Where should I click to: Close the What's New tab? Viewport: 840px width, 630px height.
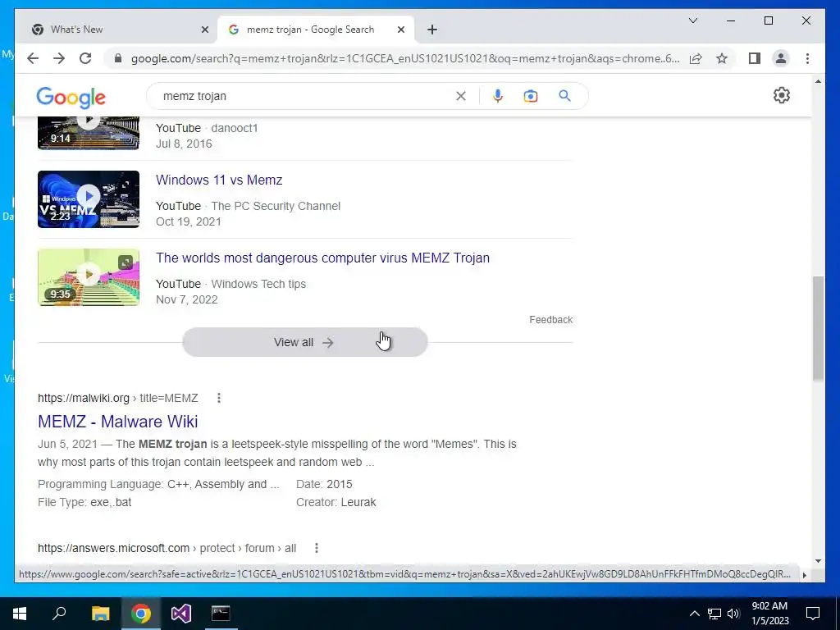[204, 30]
